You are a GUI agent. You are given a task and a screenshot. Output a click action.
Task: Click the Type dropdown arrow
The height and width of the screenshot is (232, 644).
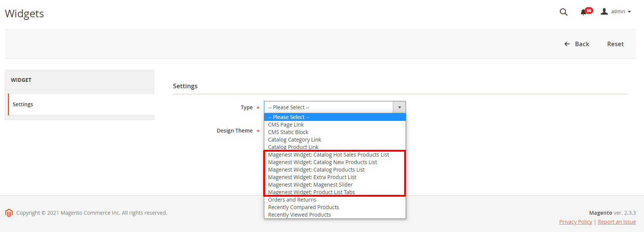tap(399, 107)
